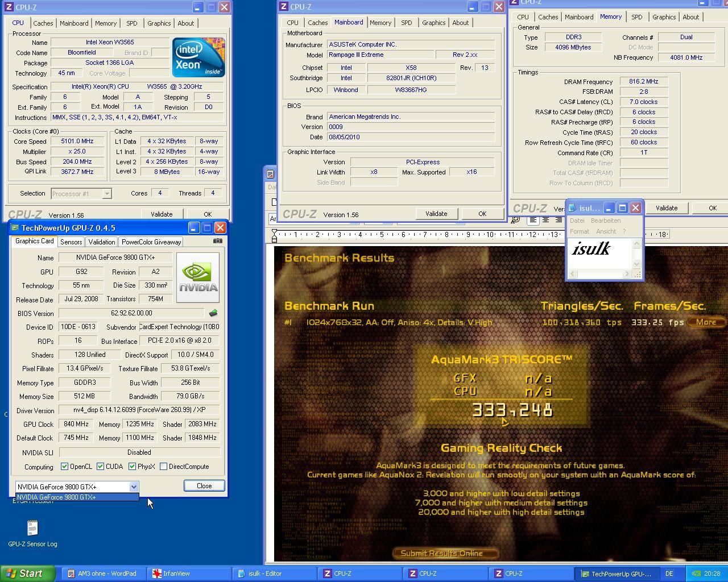Click the DE language indicator in the tray
The image size is (728, 582).
pos(669,573)
